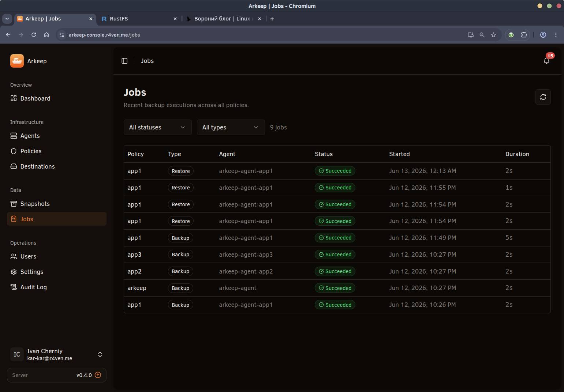Click the Arkeep whale logo icon
Screen dimensions: 564x392
click(17, 61)
